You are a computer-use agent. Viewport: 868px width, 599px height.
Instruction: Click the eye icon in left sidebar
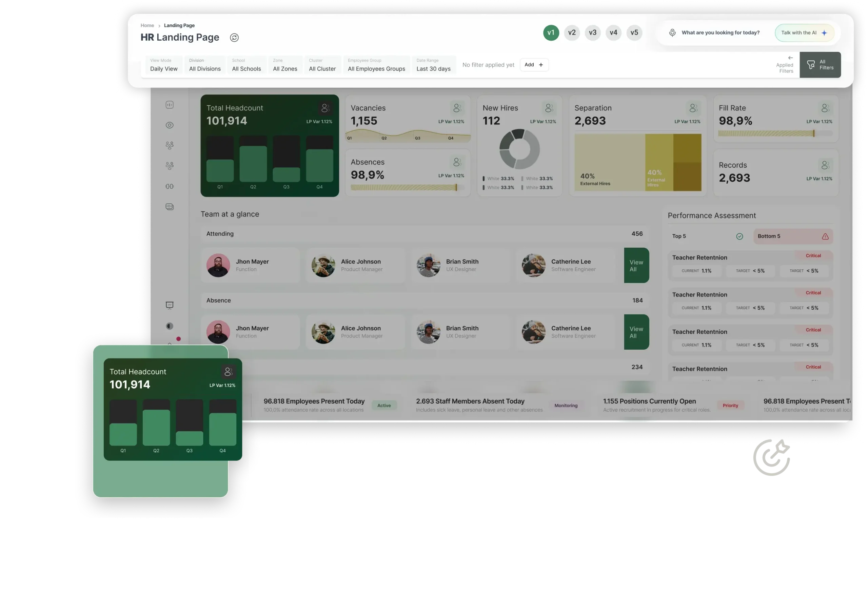(170, 125)
